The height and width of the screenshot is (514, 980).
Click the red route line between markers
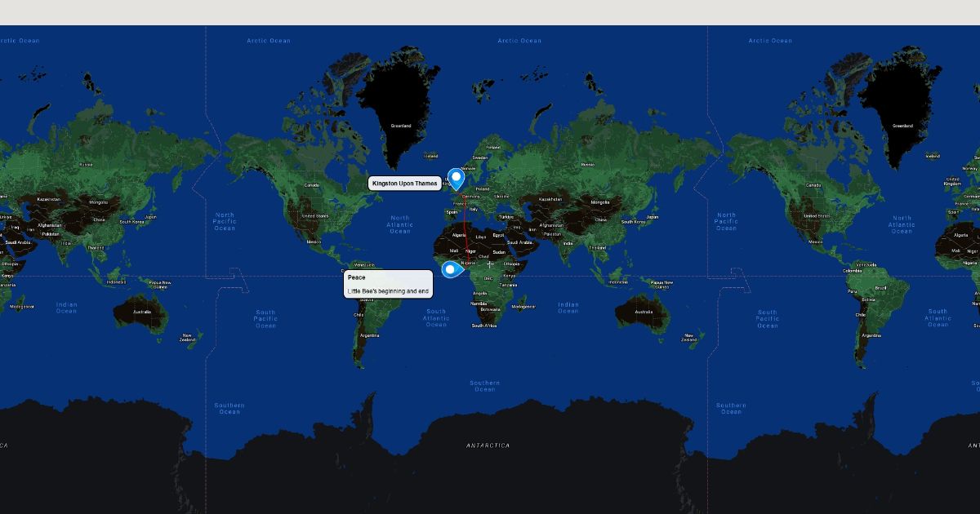click(x=465, y=228)
